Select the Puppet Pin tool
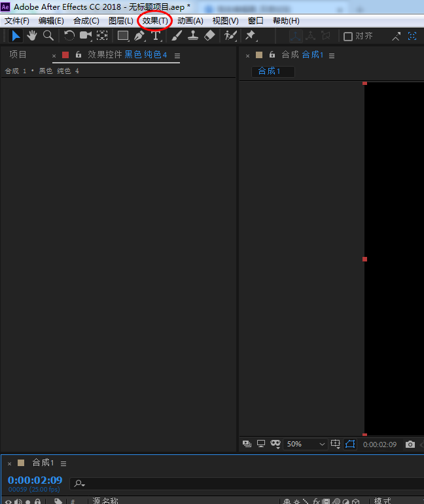Viewport: 424px width, 504px height. pos(250,36)
